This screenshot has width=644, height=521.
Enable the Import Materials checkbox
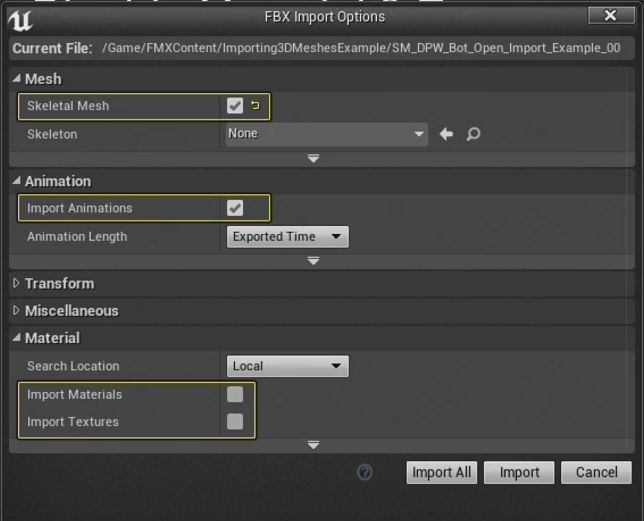235,394
